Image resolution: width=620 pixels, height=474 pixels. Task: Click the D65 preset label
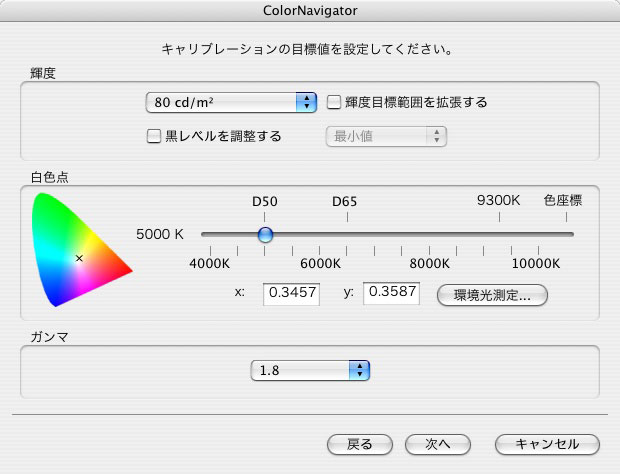point(344,202)
